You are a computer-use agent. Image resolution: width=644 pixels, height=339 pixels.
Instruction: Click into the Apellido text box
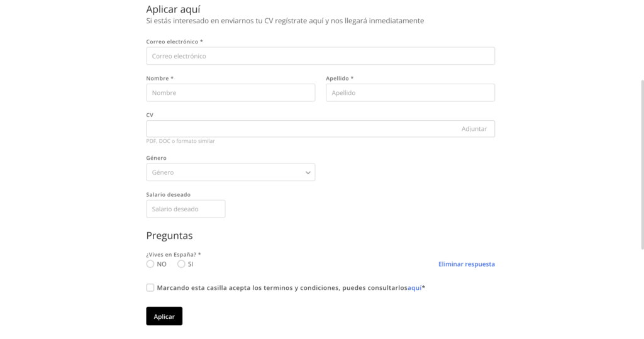point(410,92)
